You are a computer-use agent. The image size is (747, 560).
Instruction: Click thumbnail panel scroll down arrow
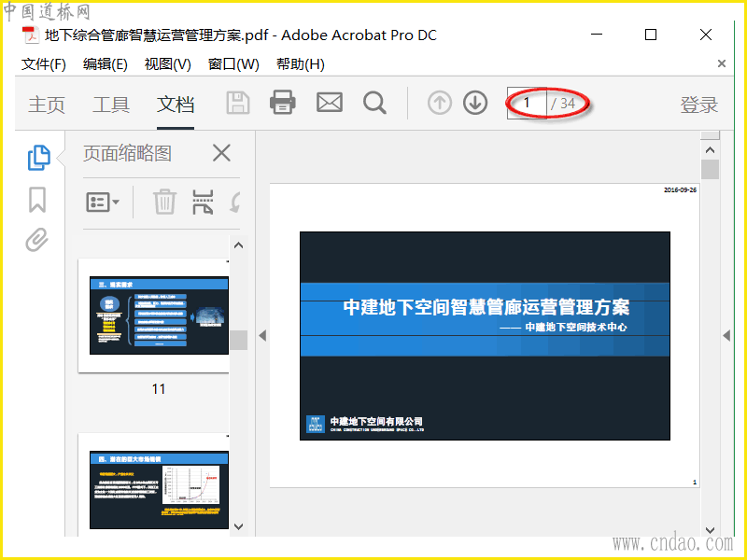pyautogui.click(x=239, y=526)
